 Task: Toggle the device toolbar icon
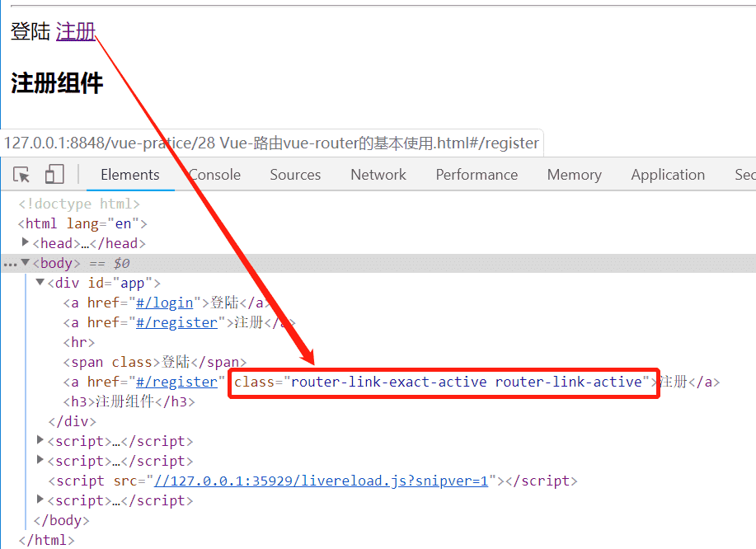(x=54, y=175)
